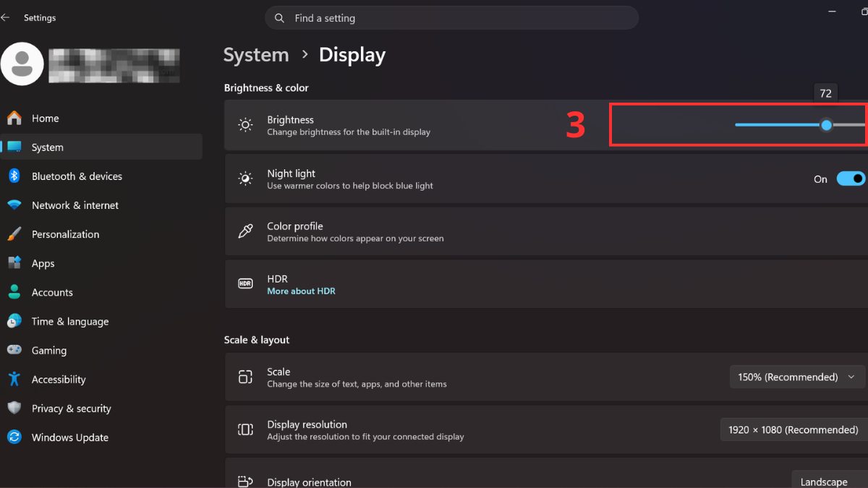The width and height of the screenshot is (868, 488).
Task: Click the Accessibility figure icon
Action: pyautogui.click(x=14, y=379)
